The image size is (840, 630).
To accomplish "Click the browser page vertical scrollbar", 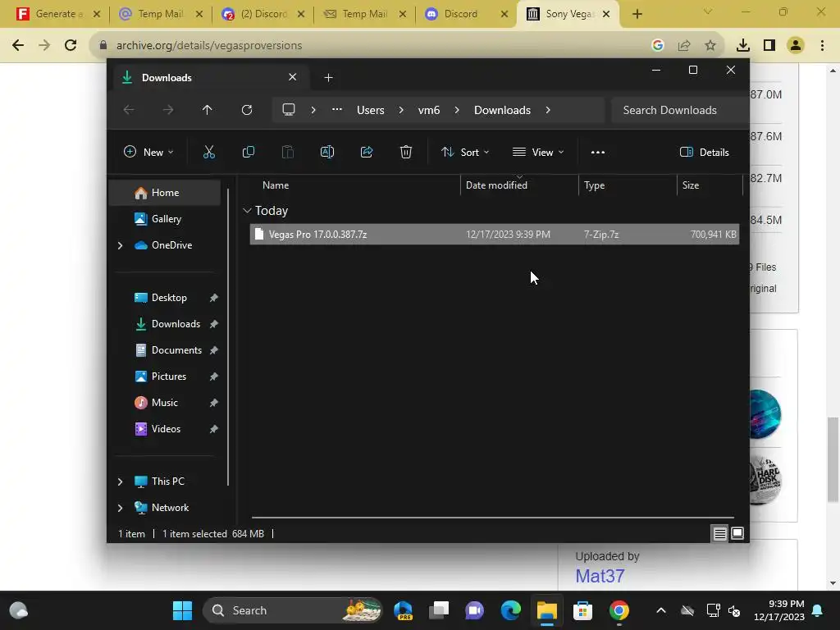I will point(833,460).
